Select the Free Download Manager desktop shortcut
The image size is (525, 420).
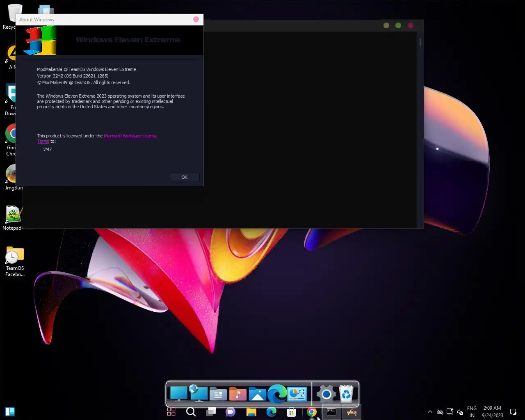coord(11,100)
